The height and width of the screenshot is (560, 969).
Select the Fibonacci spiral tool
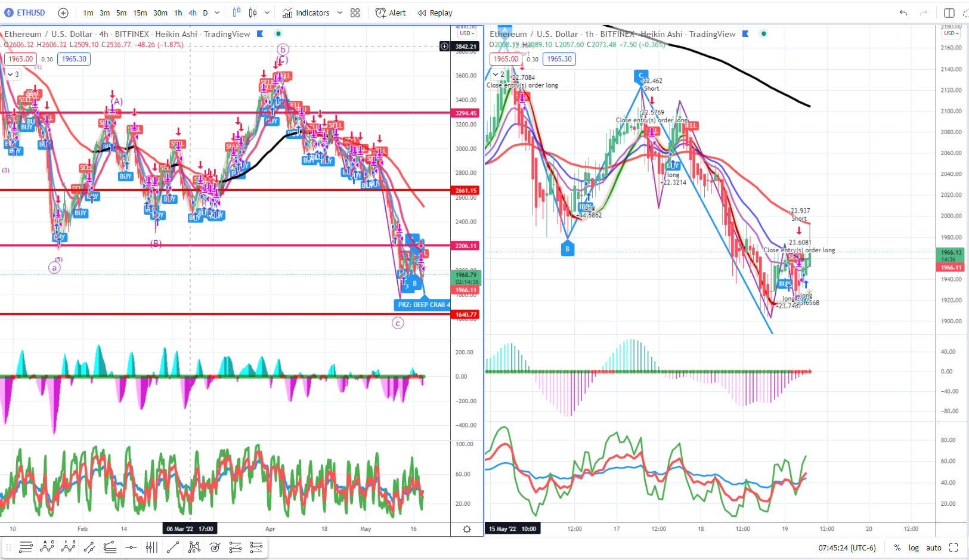point(215,547)
